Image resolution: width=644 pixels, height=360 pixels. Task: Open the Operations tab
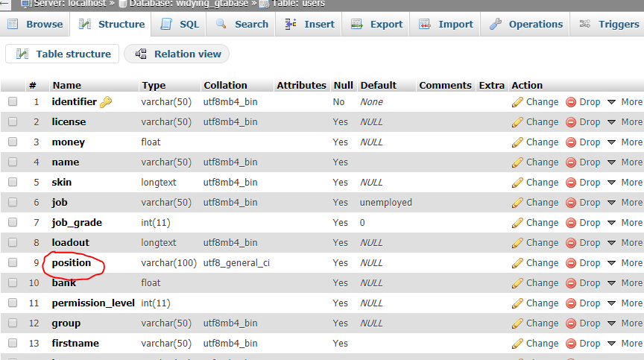(x=526, y=24)
